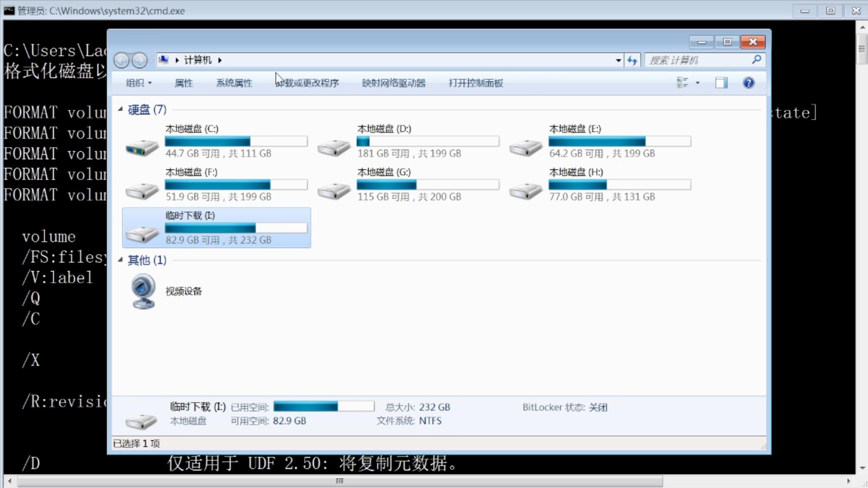The width and height of the screenshot is (868, 488).
Task: Click 卸载或更改程序 in the toolbar
Action: click(x=307, y=83)
